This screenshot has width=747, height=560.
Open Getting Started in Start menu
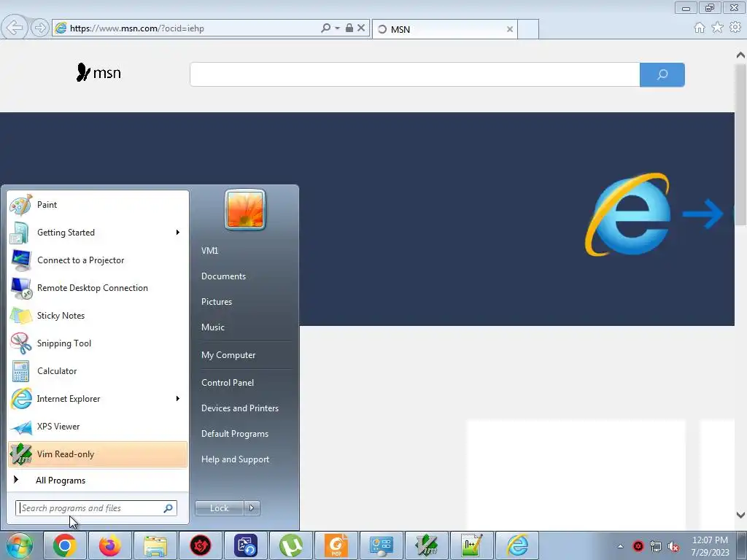[98, 233]
